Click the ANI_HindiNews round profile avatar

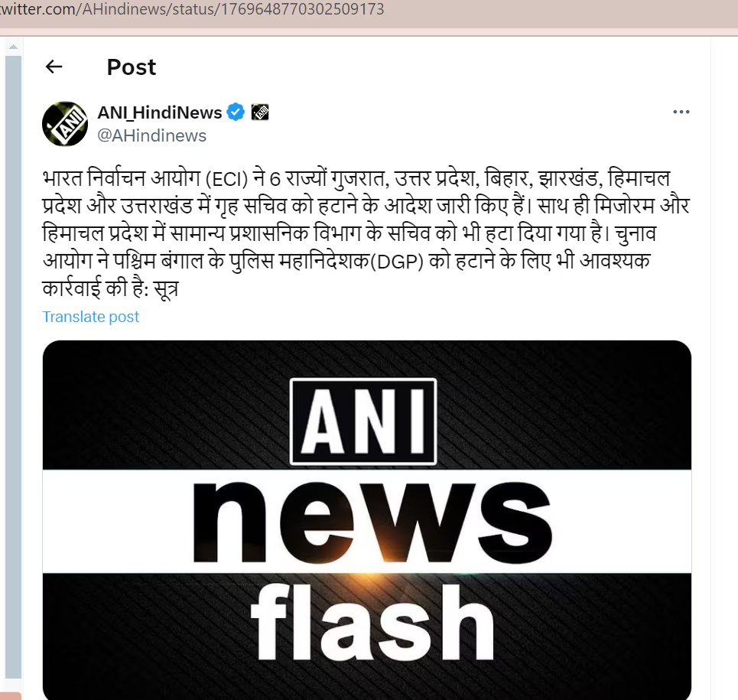tap(65, 124)
